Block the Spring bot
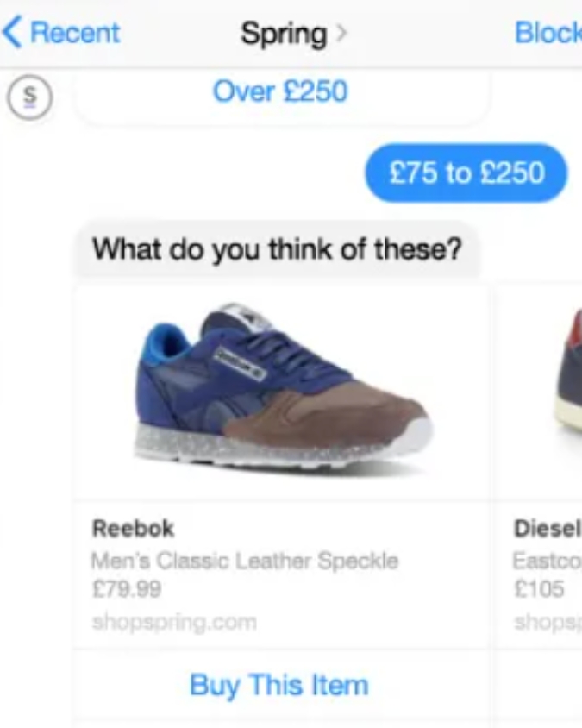The width and height of the screenshot is (582, 728). (x=548, y=33)
